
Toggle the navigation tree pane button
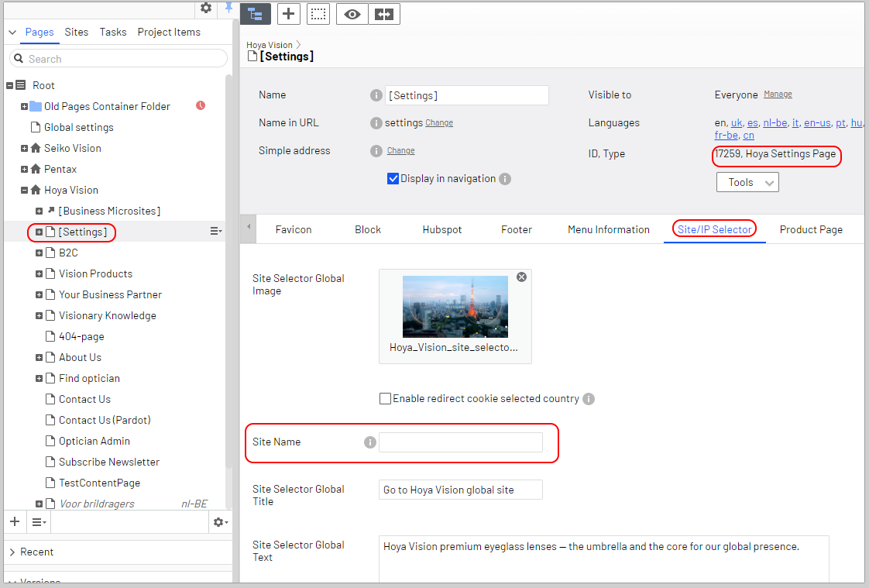(256, 14)
